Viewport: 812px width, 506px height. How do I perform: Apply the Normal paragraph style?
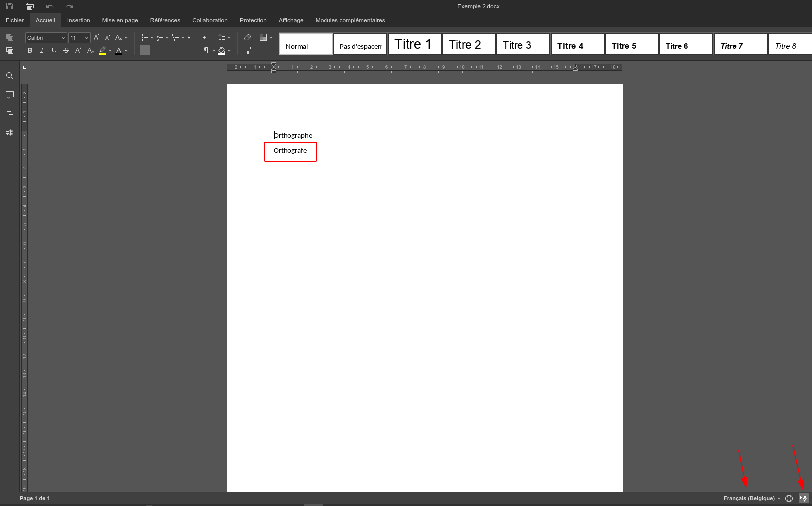[x=305, y=44]
